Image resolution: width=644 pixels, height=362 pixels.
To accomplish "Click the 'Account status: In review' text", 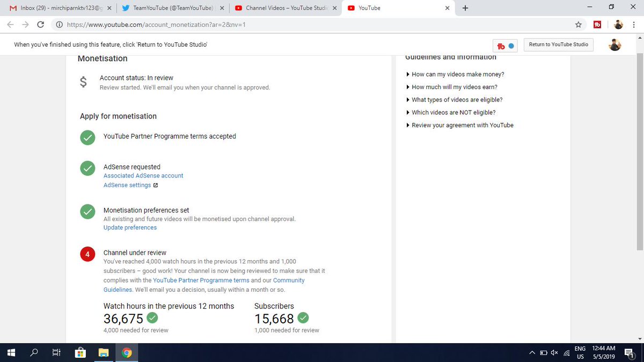I will [x=136, y=78].
